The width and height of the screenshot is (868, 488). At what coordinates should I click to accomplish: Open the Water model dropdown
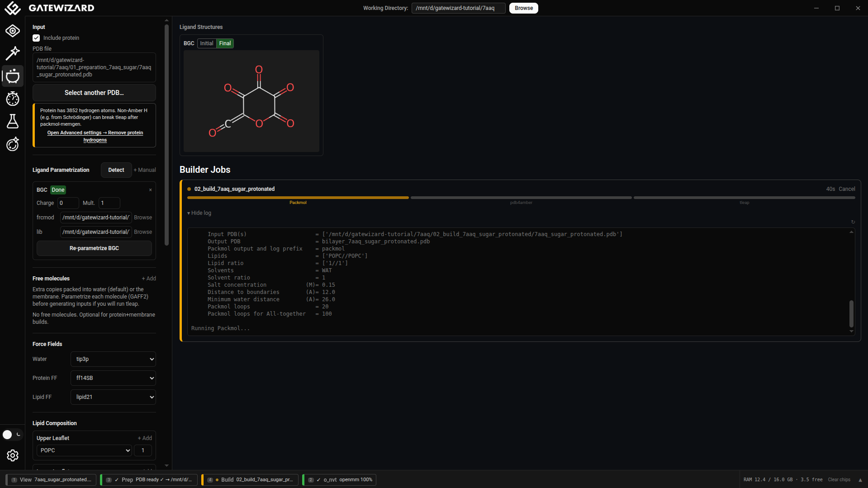[x=113, y=359]
